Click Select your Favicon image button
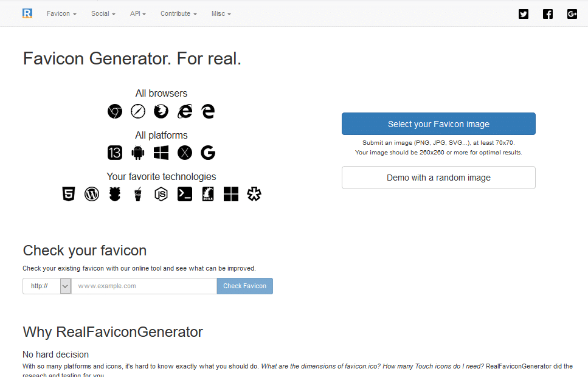Image resolution: width=588 pixels, height=377 pixels. pyautogui.click(x=438, y=124)
